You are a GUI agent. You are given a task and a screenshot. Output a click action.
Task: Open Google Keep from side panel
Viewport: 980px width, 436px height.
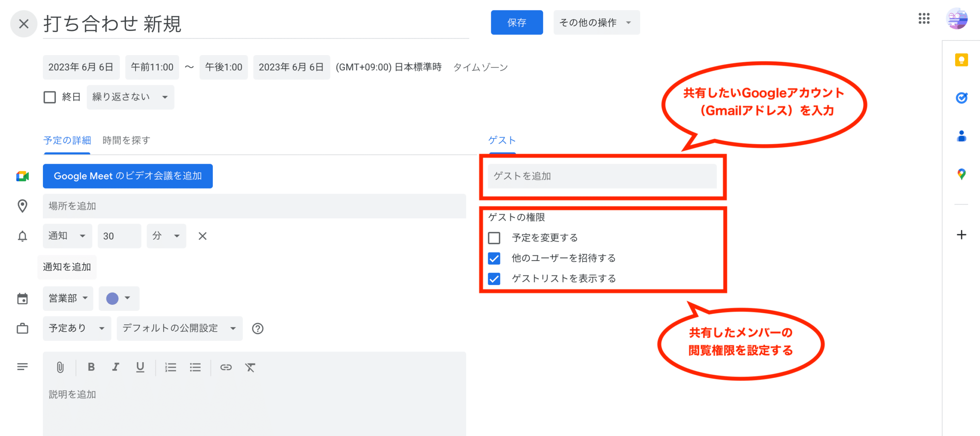click(961, 60)
